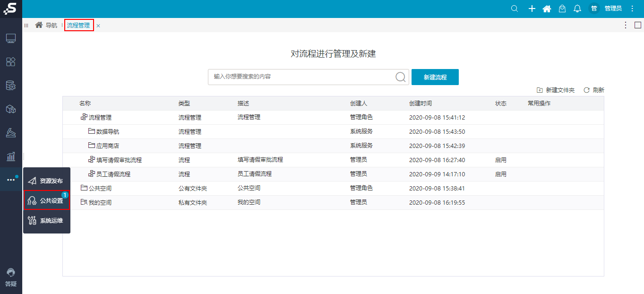Click the three-dots more sidebar icon
644x294 pixels.
tap(11, 180)
